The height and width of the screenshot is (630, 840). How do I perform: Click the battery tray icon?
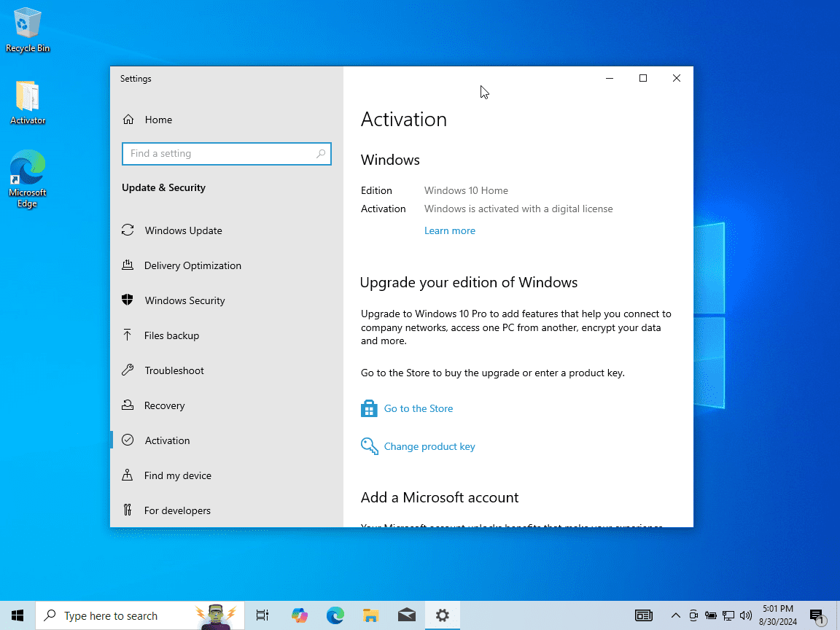(x=711, y=615)
